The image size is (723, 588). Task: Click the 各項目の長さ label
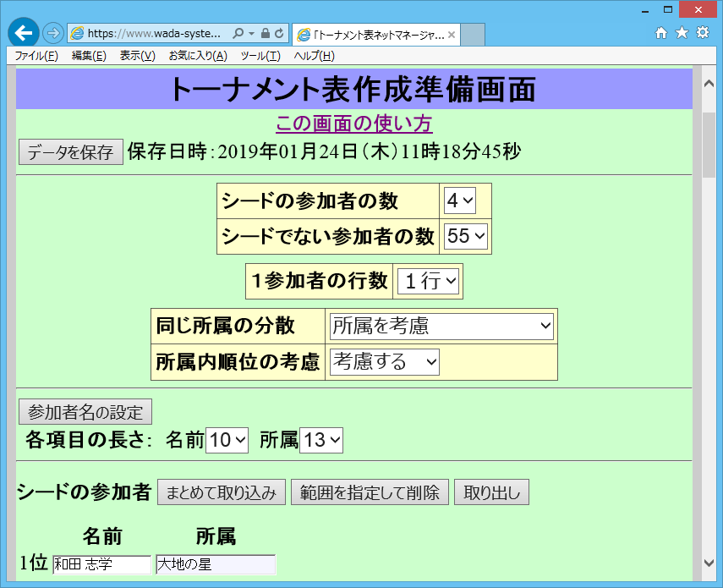[89, 440]
